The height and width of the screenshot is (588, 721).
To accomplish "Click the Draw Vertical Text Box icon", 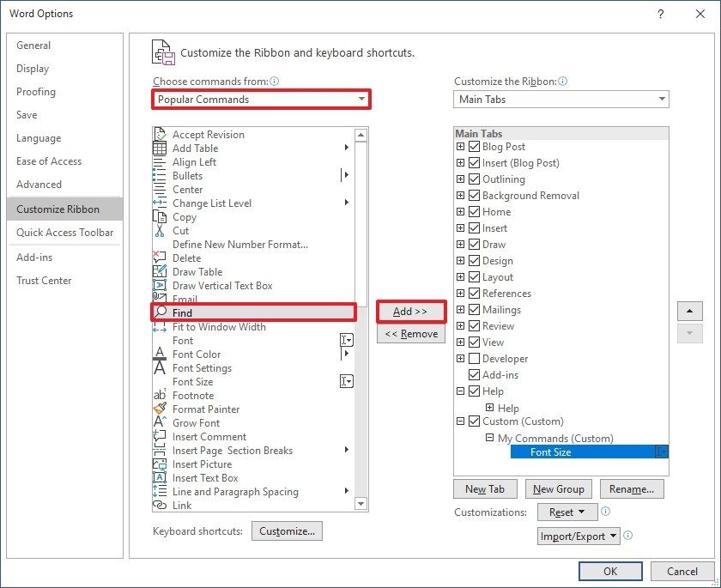I will click(x=160, y=285).
